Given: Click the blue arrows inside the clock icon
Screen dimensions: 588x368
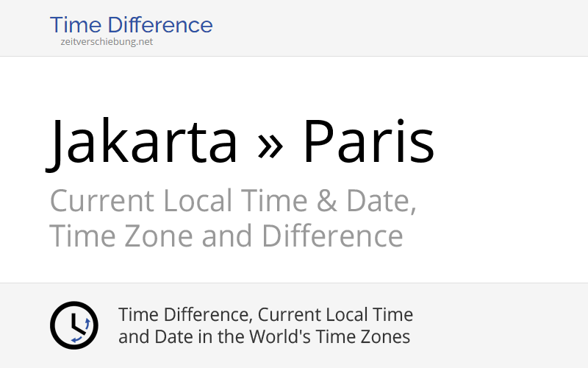Looking at the screenshot, I should pos(82,330).
